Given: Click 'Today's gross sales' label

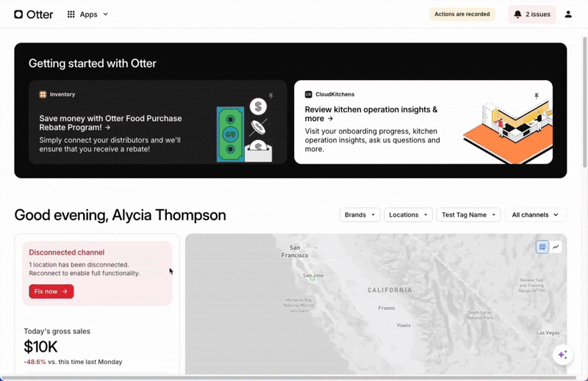Looking at the screenshot, I should click(57, 331).
